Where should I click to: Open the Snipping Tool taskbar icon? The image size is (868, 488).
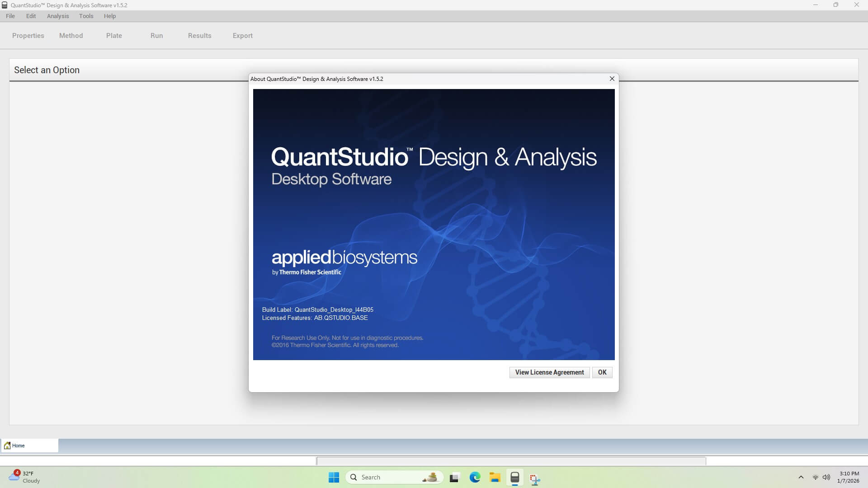535,478
